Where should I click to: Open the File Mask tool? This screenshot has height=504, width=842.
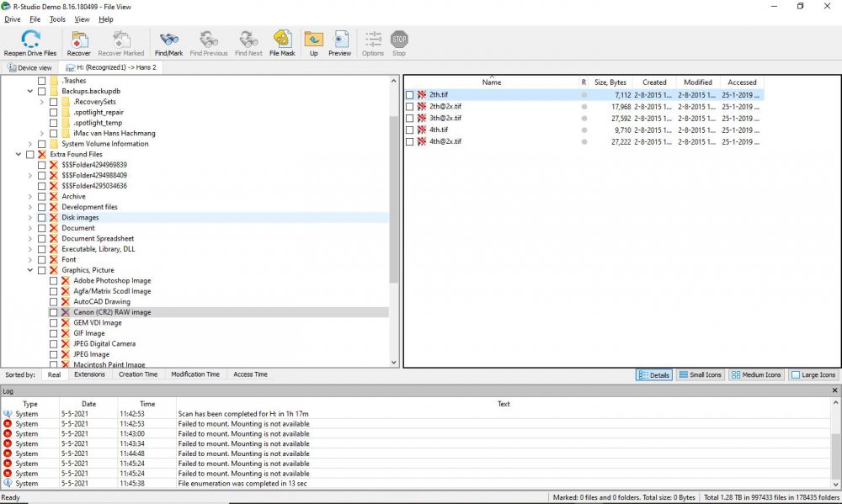[282, 40]
